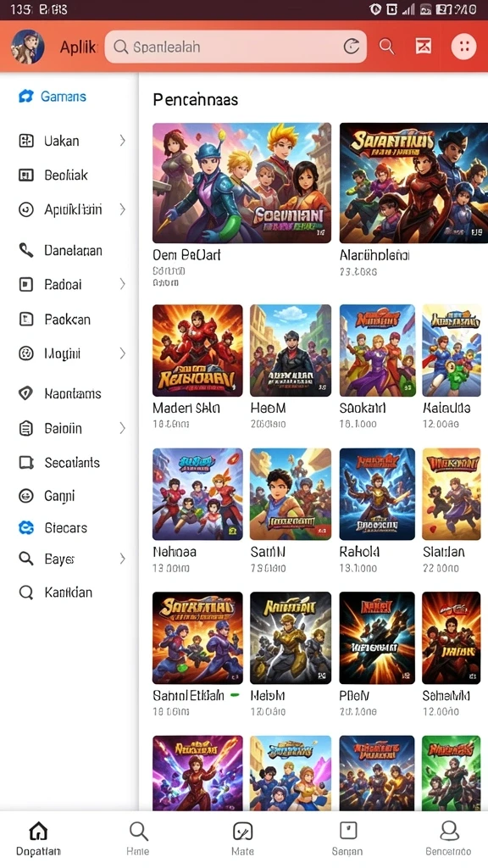Open the profile avatar picture

tap(27, 47)
